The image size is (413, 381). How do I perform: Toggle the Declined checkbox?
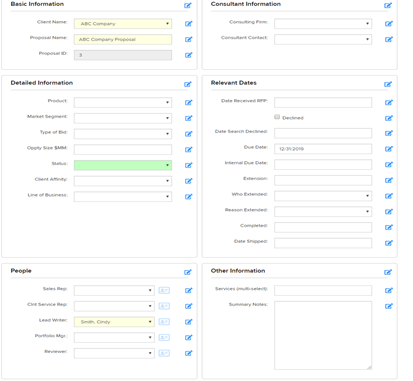(x=277, y=117)
